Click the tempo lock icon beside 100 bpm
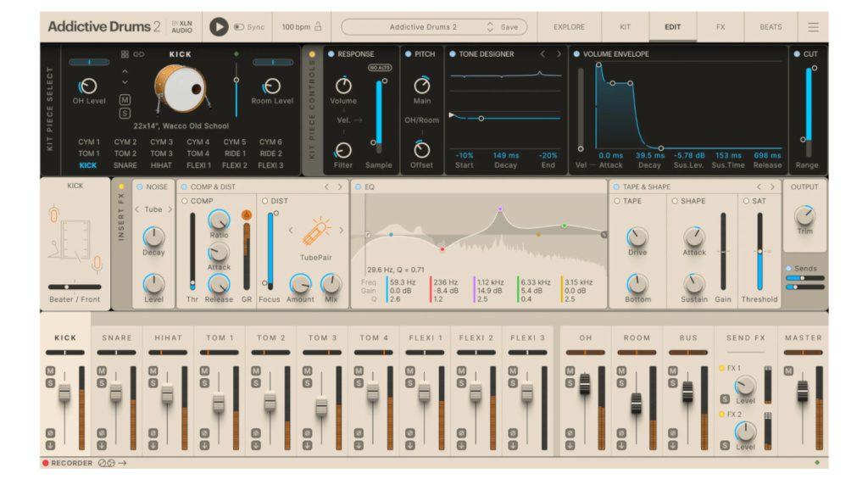This screenshot has height=479, width=868. tap(318, 26)
